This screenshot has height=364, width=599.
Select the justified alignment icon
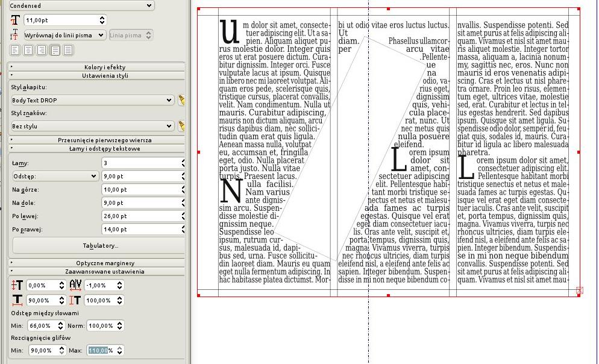[x=55, y=50]
